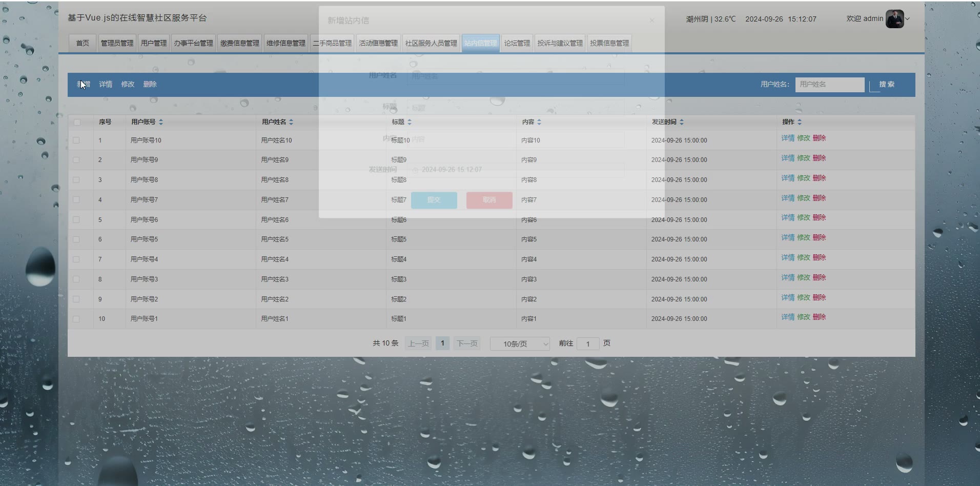Viewport: 980px width, 486px height.
Task: Switch to 用户管理 tab
Action: click(154, 43)
